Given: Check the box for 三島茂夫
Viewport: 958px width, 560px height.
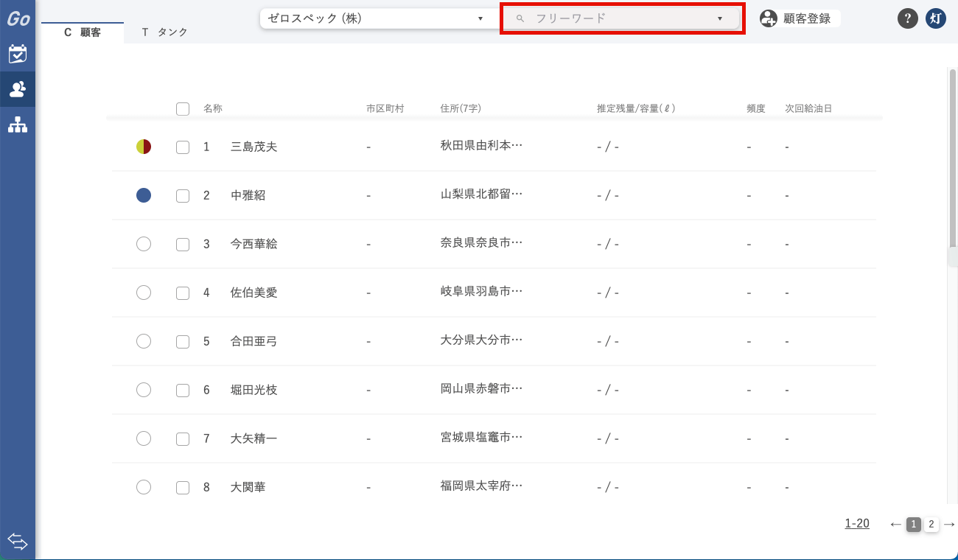Looking at the screenshot, I should (183, 147).
